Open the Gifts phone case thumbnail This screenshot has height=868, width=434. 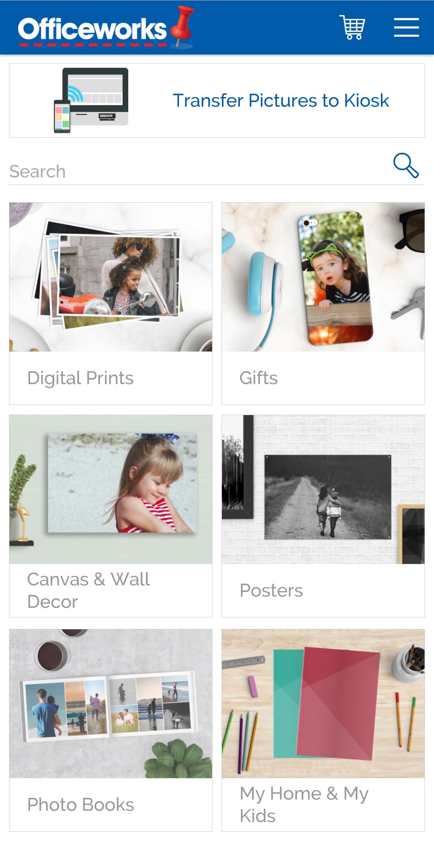coord(323,277)
